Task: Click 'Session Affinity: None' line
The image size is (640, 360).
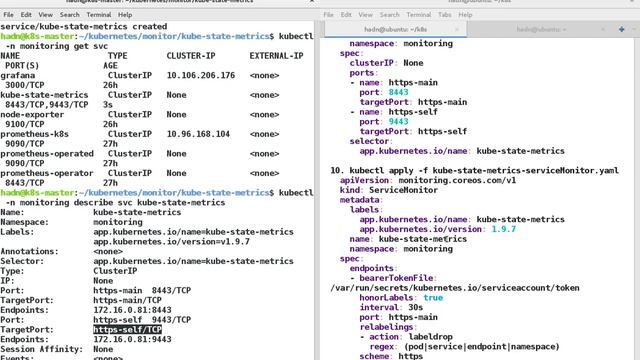Action: tap(56, 349)
